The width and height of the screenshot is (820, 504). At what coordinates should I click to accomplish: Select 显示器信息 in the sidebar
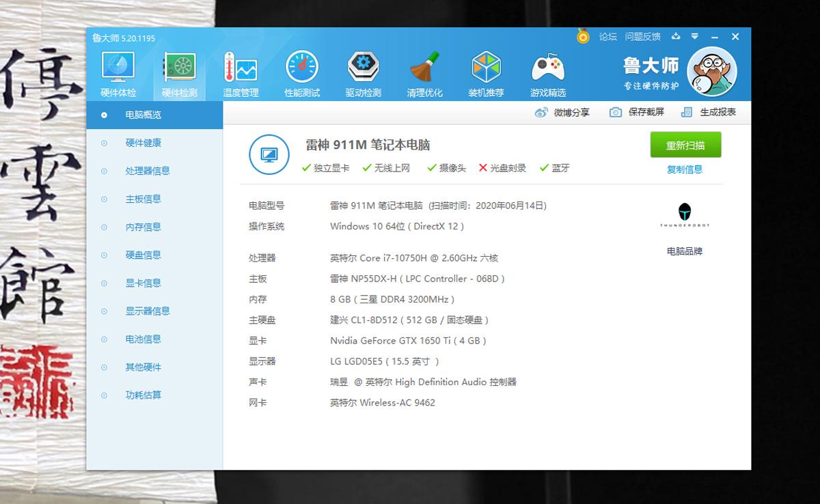pyautogui.click(x=154, y=311)
